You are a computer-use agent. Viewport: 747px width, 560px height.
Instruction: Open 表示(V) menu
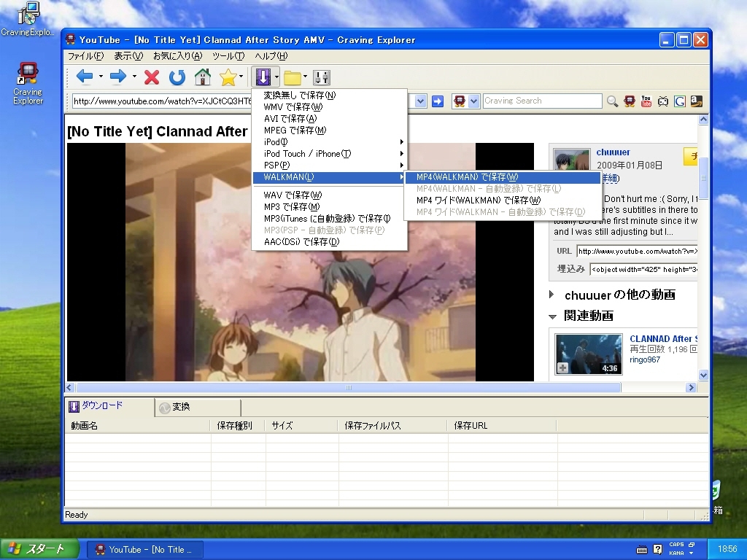tap(128, 56)
